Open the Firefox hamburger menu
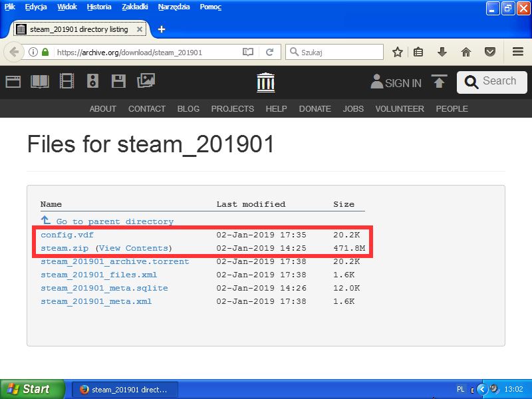This screenshot has height=399, width=532. click(x=518, y=52)
